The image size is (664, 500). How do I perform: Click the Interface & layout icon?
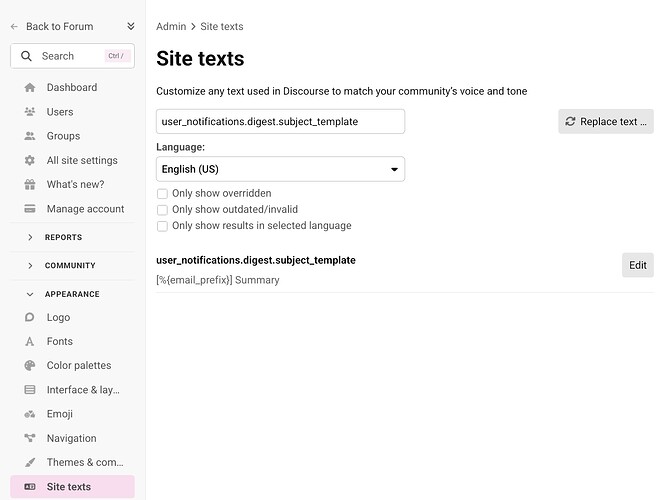point(30,390)
